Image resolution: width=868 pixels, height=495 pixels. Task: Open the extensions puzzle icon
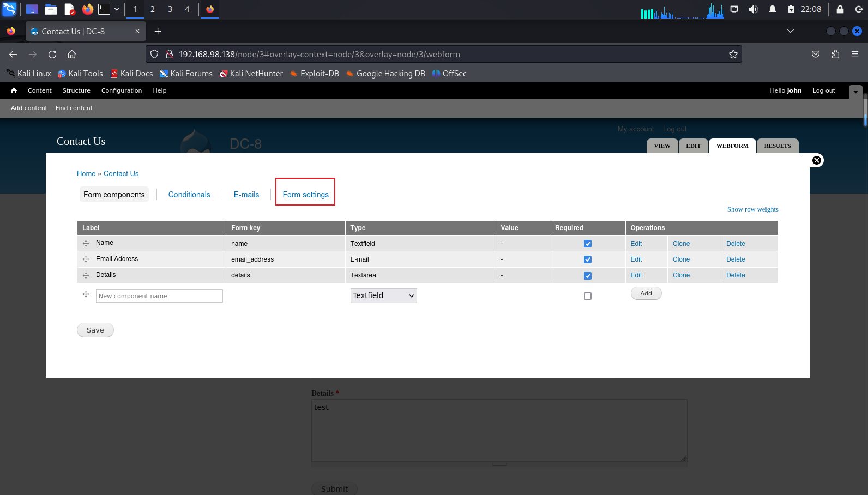835,54
